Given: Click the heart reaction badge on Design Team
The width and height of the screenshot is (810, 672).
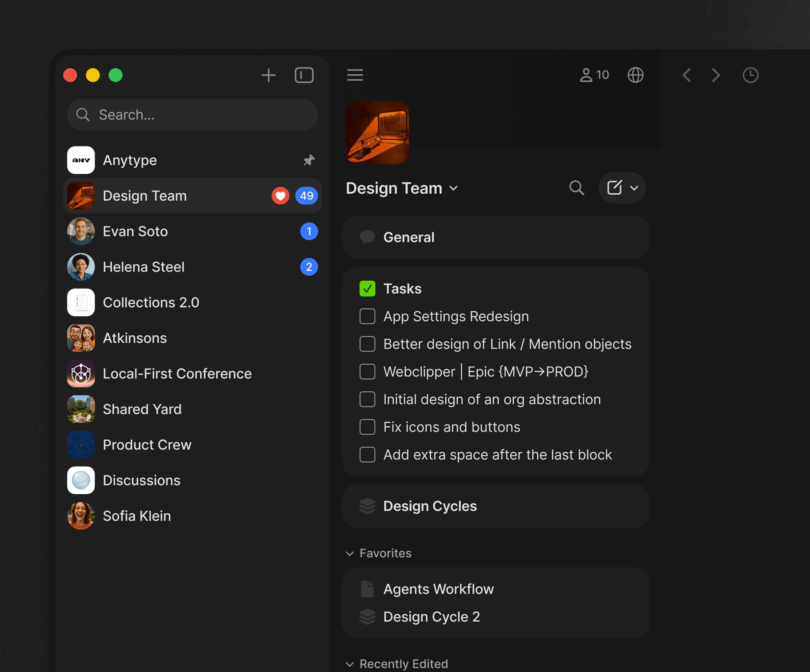Looking at the screenshot, I should 280,196.
